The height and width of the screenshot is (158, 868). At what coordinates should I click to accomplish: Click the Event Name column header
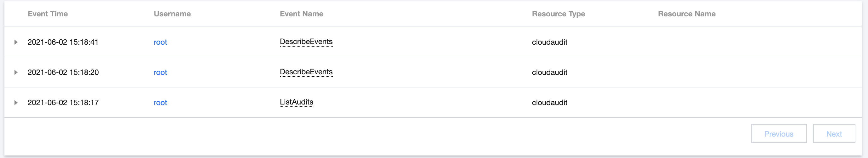point(302,14)
